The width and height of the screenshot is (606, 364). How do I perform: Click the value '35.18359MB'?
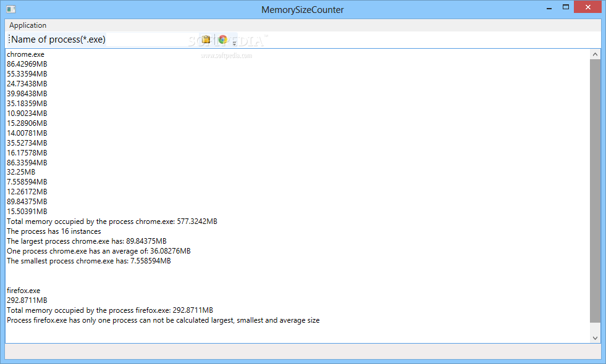27,104
